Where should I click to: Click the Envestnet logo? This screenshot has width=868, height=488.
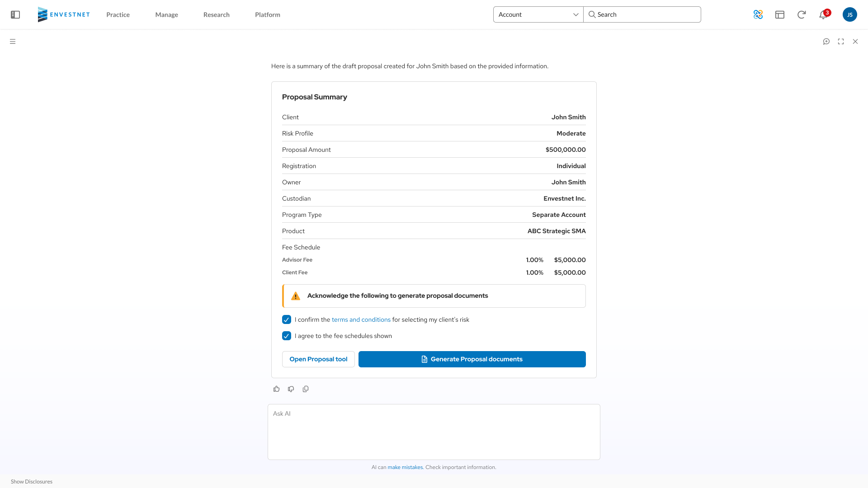pos(64,14)
